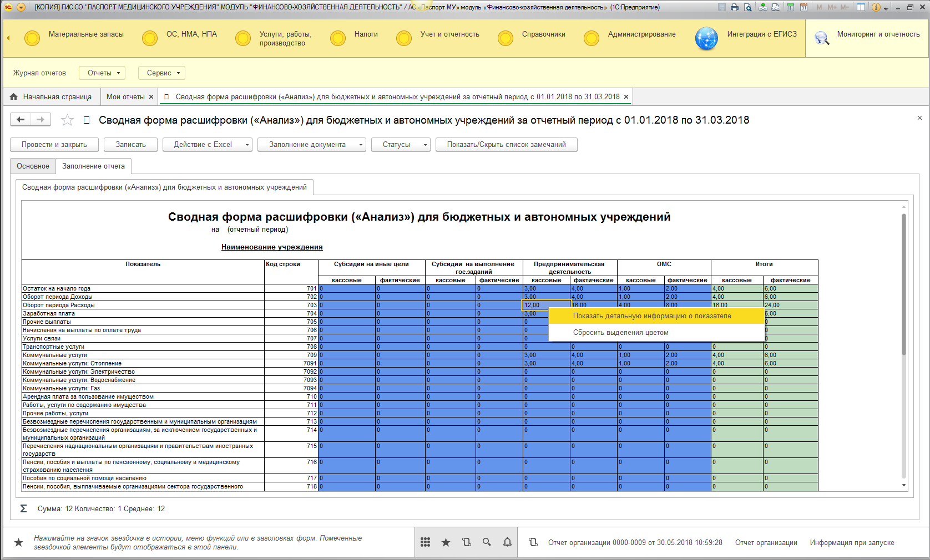Open the print preview icon
The height and width of the screenshot is (560, 930).
[748, 7]
